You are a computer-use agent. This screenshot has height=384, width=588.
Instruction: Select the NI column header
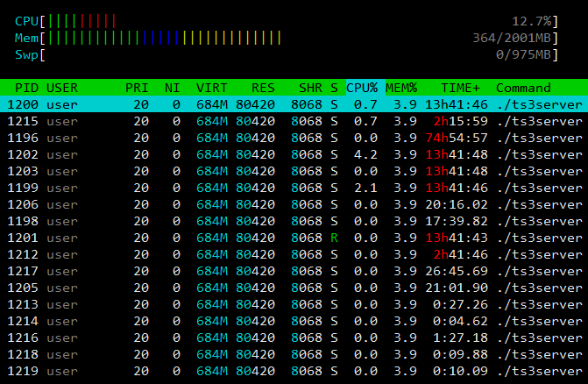click(x=173, y=88)
